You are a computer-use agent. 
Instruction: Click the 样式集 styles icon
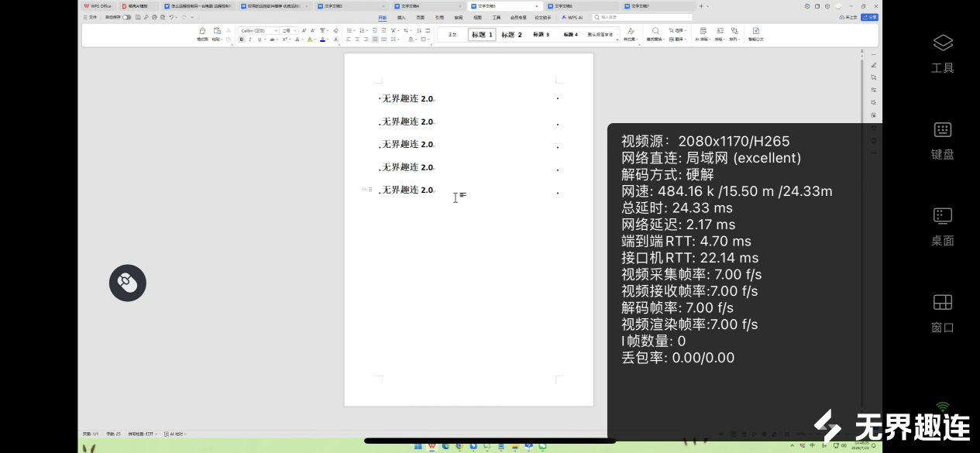[631, 31]
